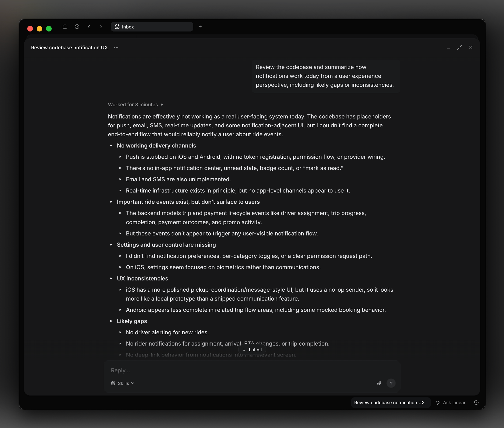Send the reply with the up-arrow button
Image resolution: width=504 pixels, height=428 pixels.
tap(391, 383)
